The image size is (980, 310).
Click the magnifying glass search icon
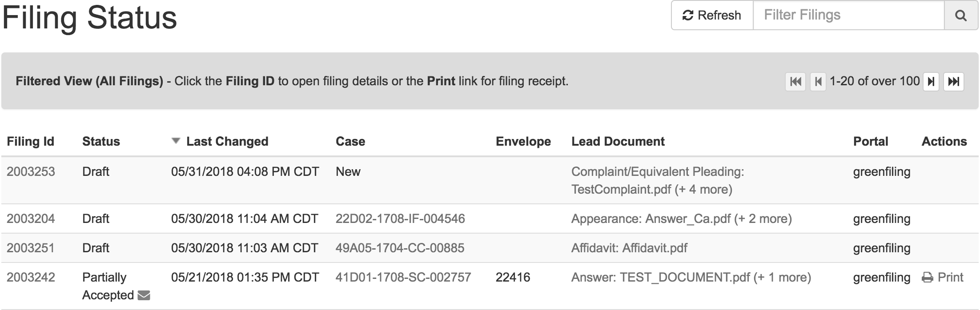[x=961, y=15]
